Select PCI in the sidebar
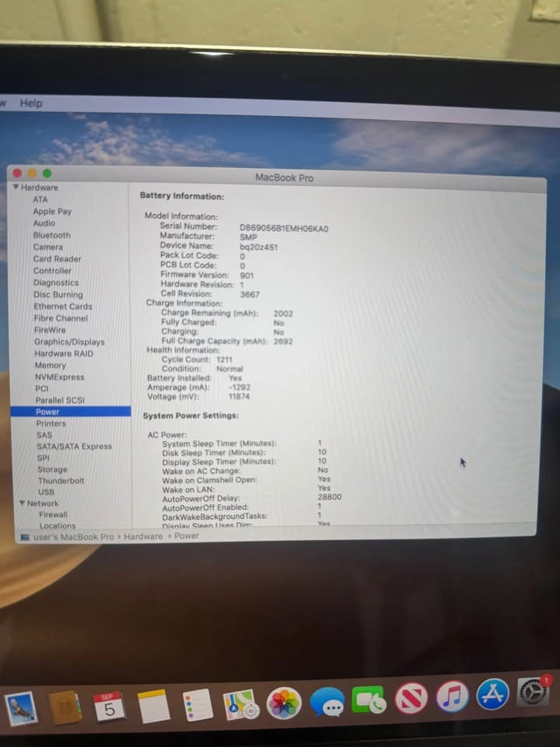560x747 pixels. click(42, 389)
